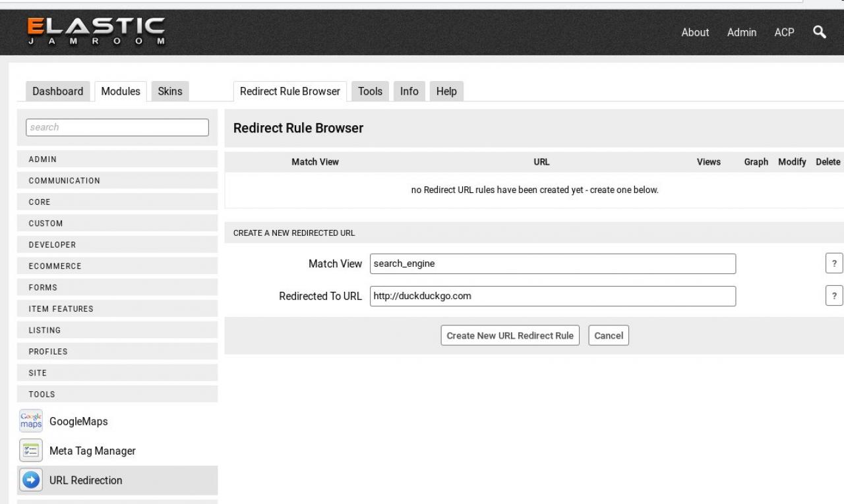844x504 pixels.
Task: Open the Tools tab of the module
Action: [x=370, y=92]
